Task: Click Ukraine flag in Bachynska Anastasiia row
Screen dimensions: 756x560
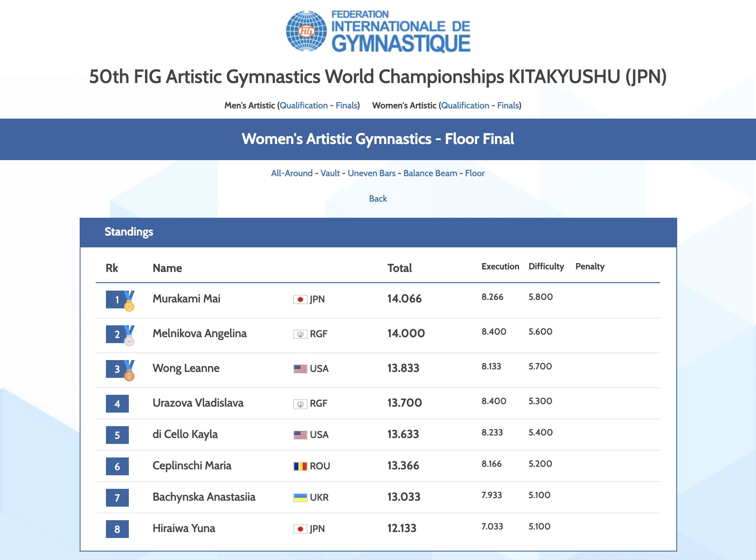Action: [300, 498]
